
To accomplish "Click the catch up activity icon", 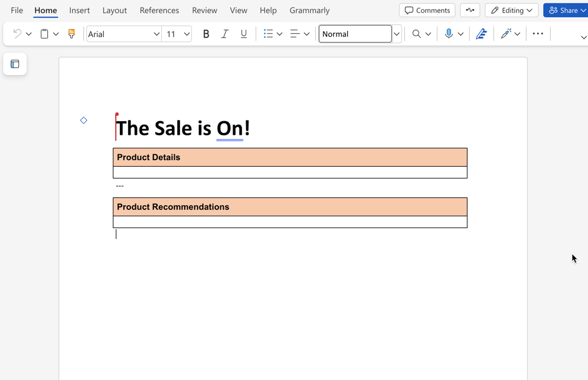I will coord(470,10).
